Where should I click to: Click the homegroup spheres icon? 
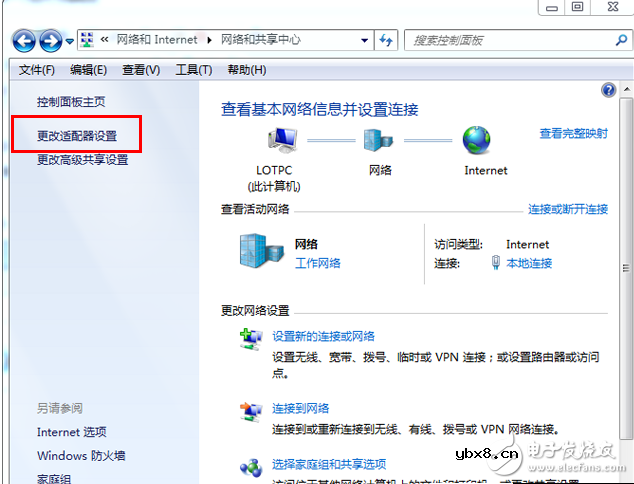click(251, 468)
